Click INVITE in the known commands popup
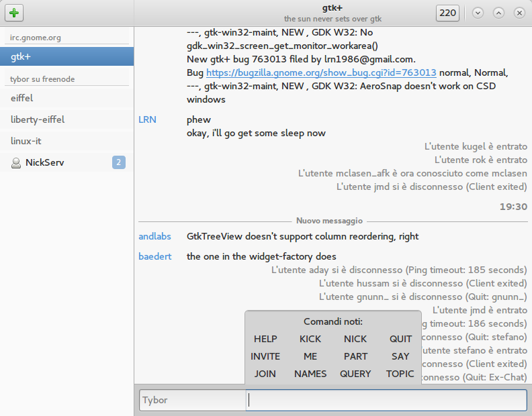The height and width of the screenshot is (416, 532). 265,356
